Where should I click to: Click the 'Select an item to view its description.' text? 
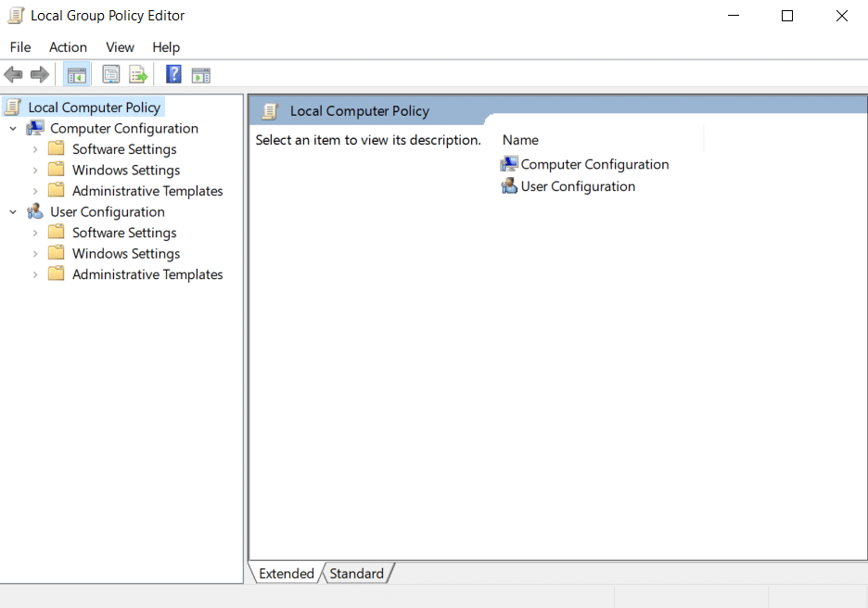point(368,140)
